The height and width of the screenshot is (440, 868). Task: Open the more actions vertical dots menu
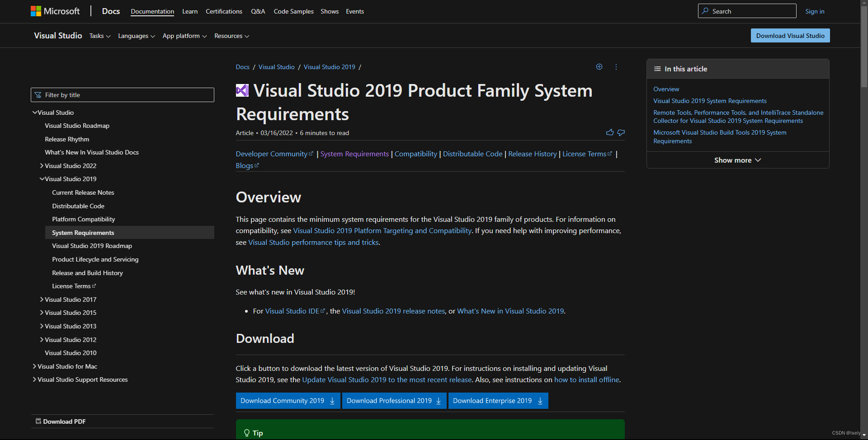(x=616, y=67)
